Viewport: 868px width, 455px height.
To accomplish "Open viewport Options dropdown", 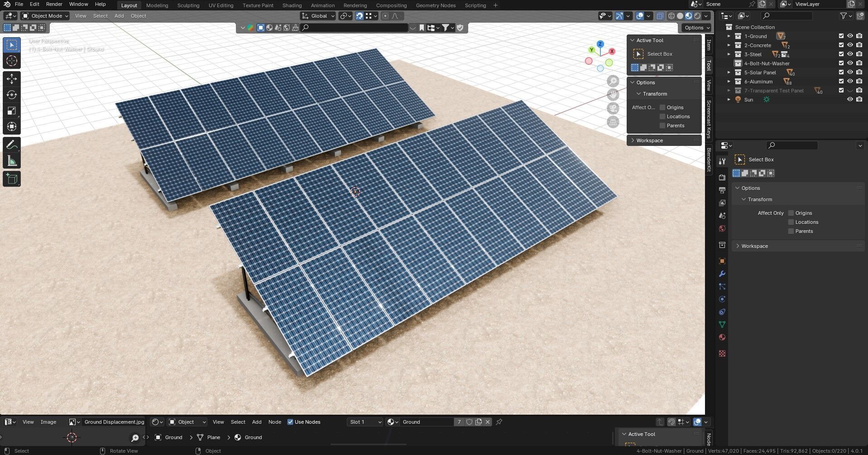I will (x=696, y=28).
